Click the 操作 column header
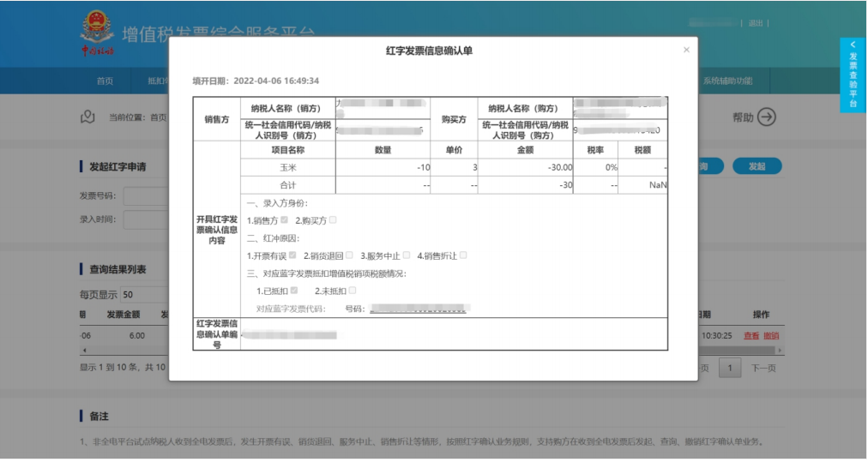This screenshot has width=868, height=462. (761, 315)
